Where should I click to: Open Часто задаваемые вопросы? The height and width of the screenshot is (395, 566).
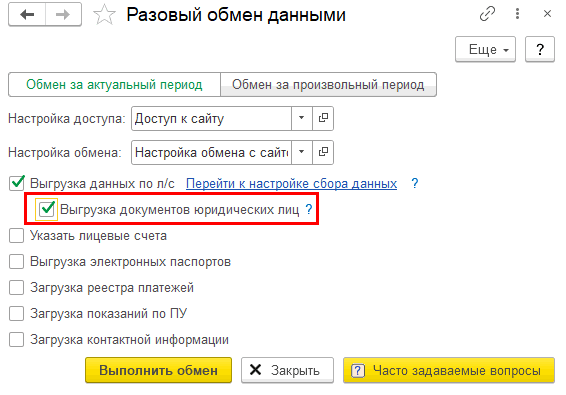(x=449, y=370)
